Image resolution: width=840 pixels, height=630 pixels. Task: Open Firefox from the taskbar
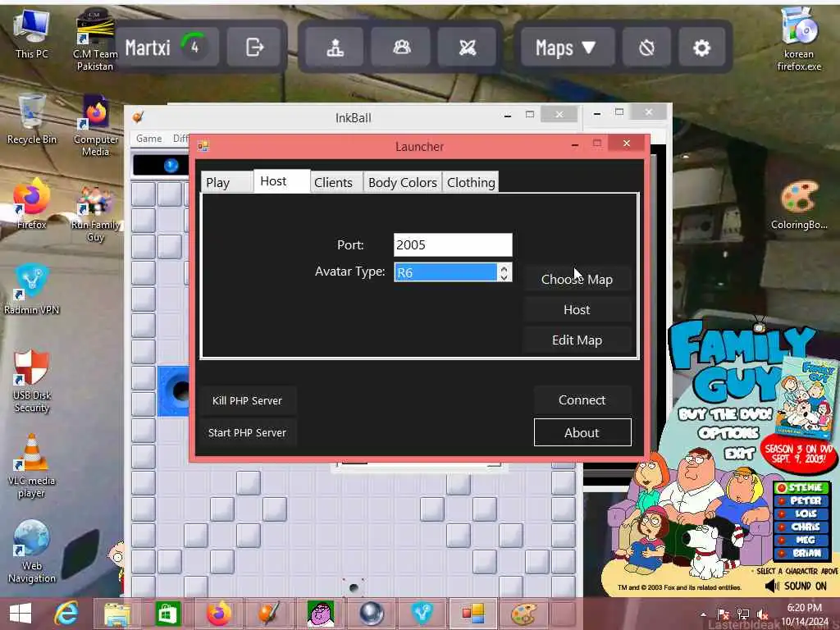point(218,614)
